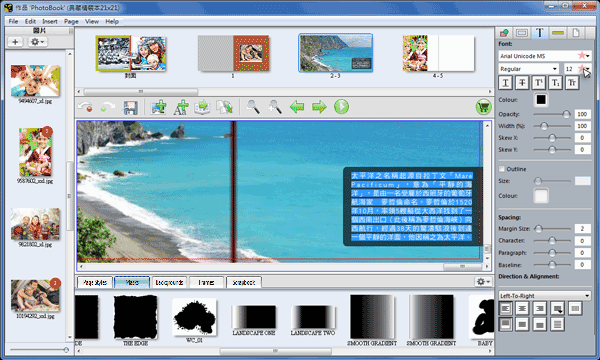Screen dimensions: 600x360
Task: Undo with the red curved arrow icon
Action: pyautogui.click(x=85, y=107)
